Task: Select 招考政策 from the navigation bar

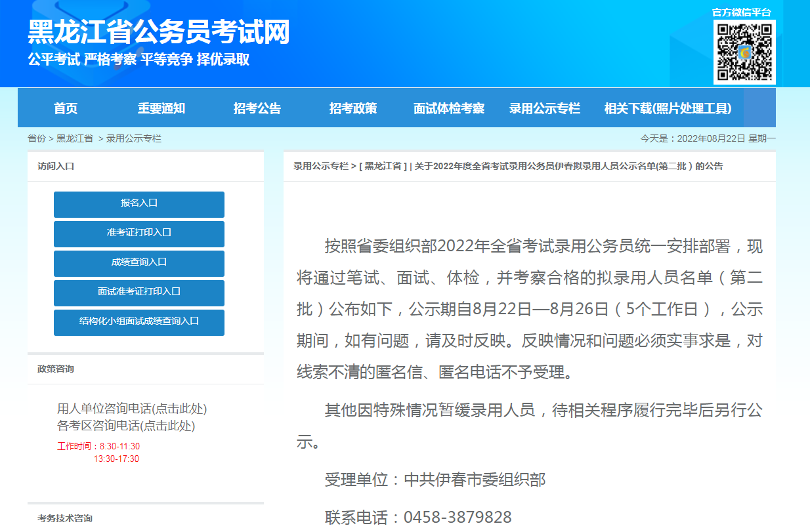Action: pyautogui.click(x=353, y=108)
